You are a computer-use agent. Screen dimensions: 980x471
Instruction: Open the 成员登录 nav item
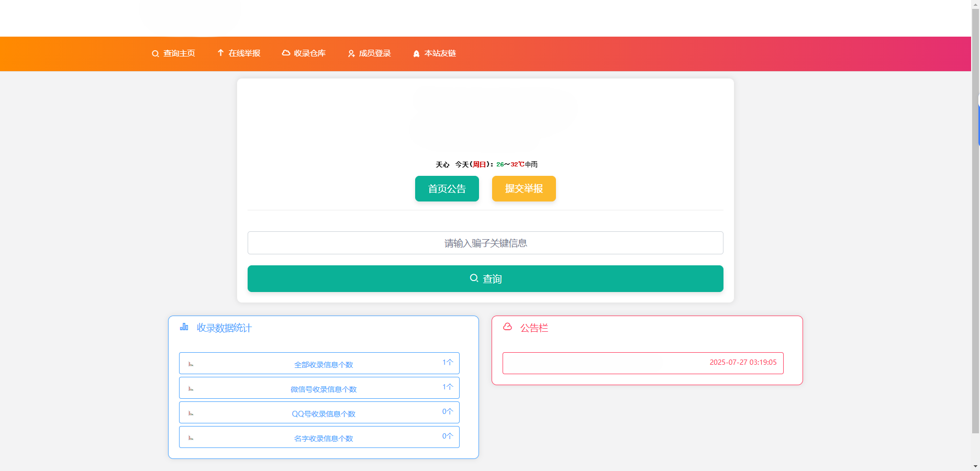(369, 53)
